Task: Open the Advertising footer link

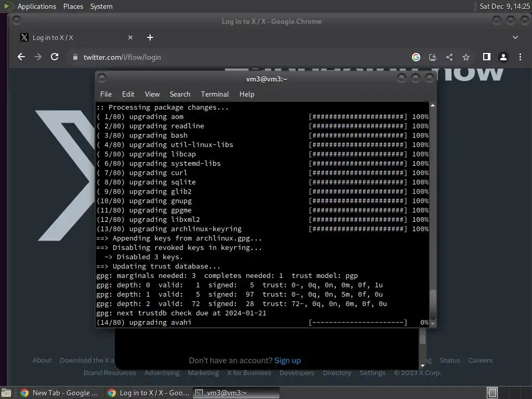Action: point(162,373)
